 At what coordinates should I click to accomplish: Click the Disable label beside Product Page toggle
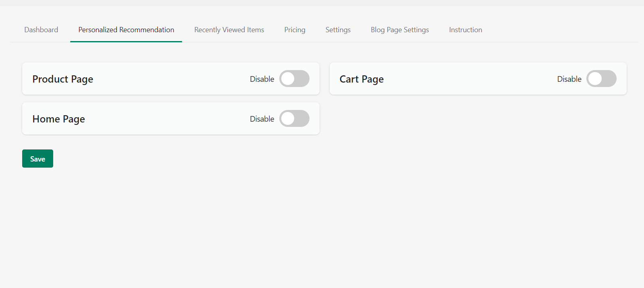262,79
